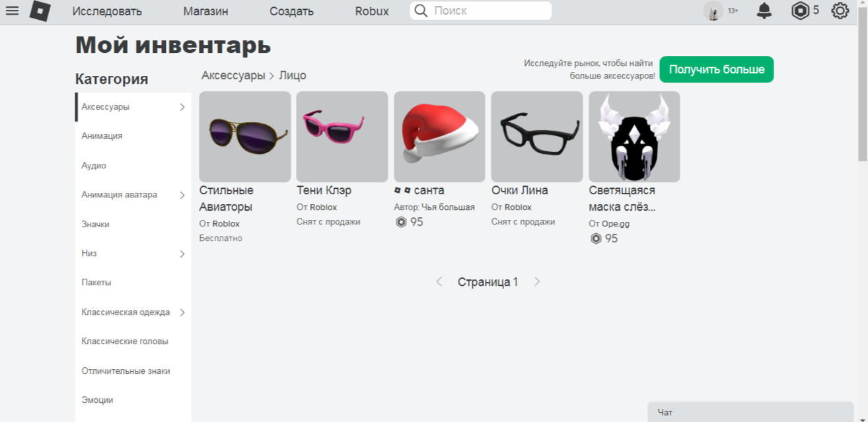Open Светящаяся маска thumbnail
Viewport: 868px width, 422px height.
pos(634,137)
